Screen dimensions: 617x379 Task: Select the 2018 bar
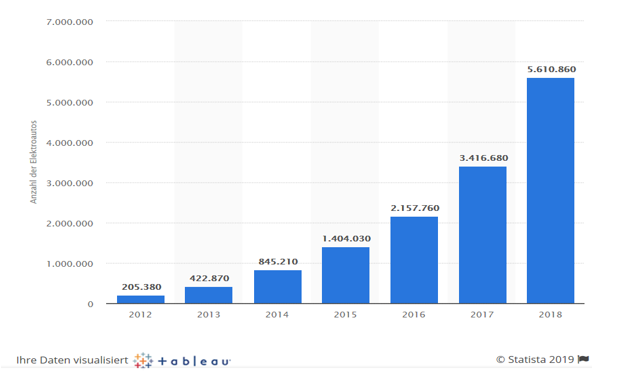pos(550,191)
